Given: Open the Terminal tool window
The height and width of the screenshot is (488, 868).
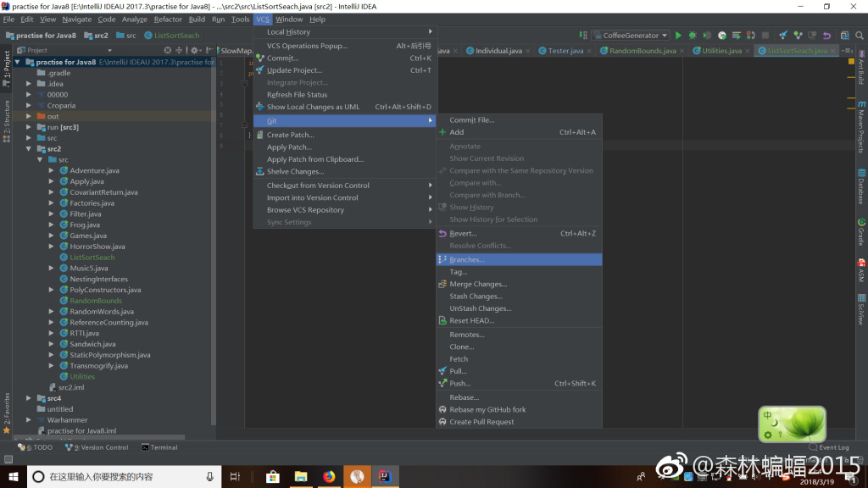Looking at the screenshot, I should point(159,447).
